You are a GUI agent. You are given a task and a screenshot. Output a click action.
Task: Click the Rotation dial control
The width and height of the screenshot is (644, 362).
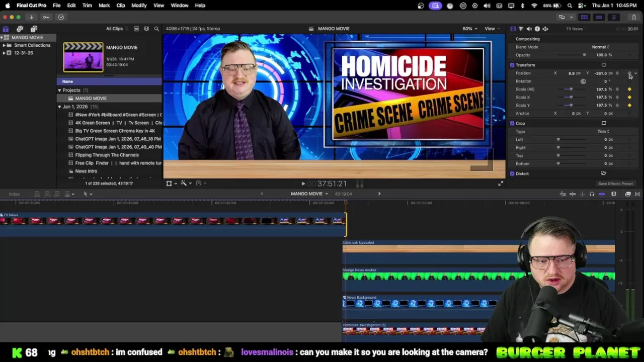pyautogui.click(x=583, y=81)
